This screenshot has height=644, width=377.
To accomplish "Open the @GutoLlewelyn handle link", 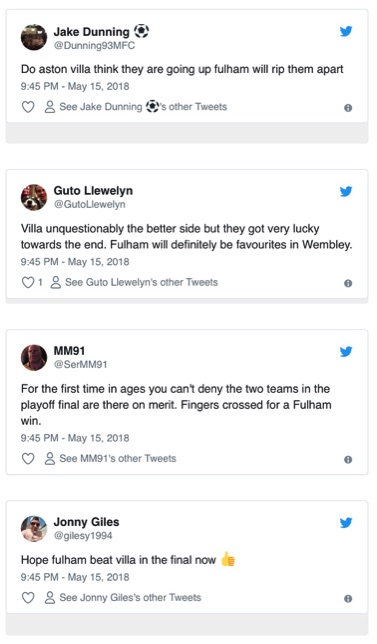I will [90, 204].
